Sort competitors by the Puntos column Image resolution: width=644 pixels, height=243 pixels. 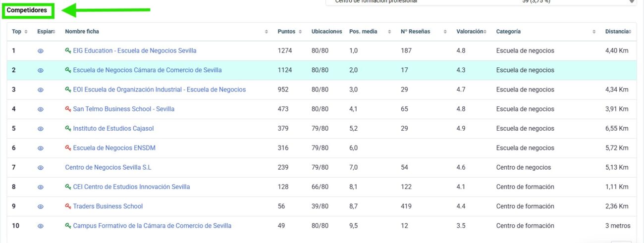tap(290, 31)
